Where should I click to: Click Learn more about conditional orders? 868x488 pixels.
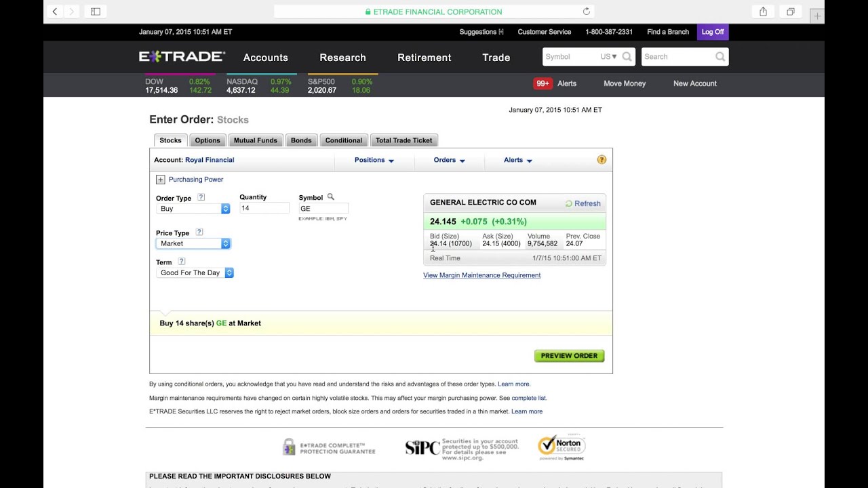(x=513, y=384)
